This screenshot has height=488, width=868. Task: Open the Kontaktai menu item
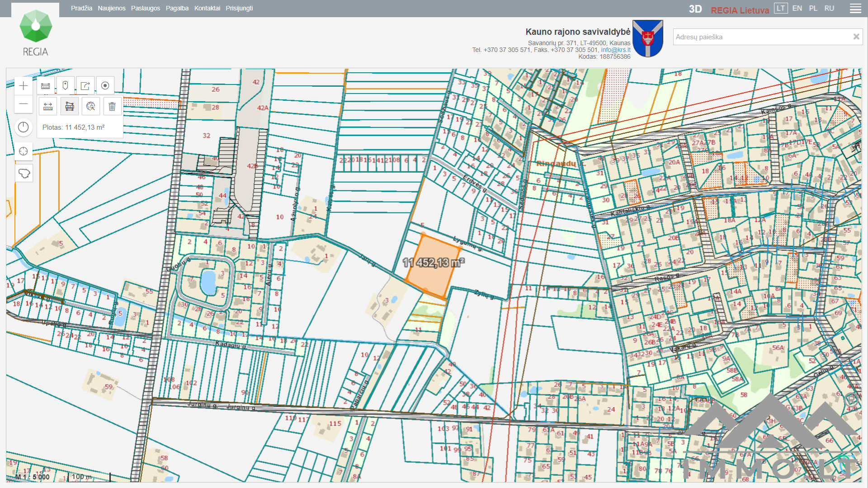[x=207, y=8]
